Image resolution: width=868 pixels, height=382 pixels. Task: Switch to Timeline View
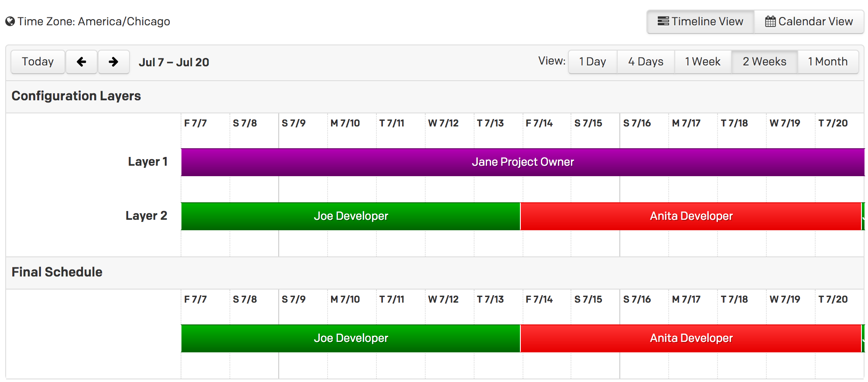pyautogui.click(x=700, y=21)
